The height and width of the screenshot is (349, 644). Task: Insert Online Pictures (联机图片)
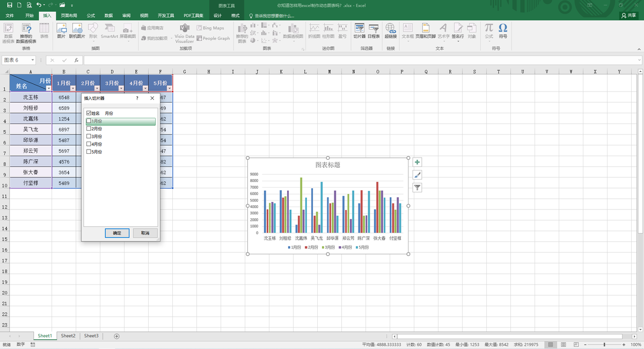click(x=77, y=32)
